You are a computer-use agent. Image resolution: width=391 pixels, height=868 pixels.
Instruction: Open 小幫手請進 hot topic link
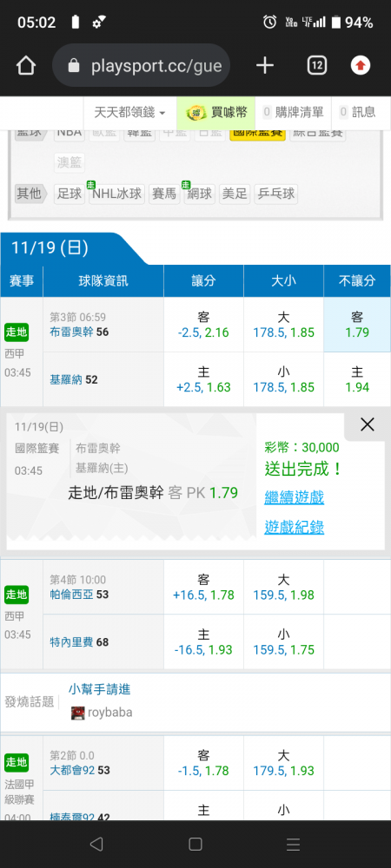100,689
